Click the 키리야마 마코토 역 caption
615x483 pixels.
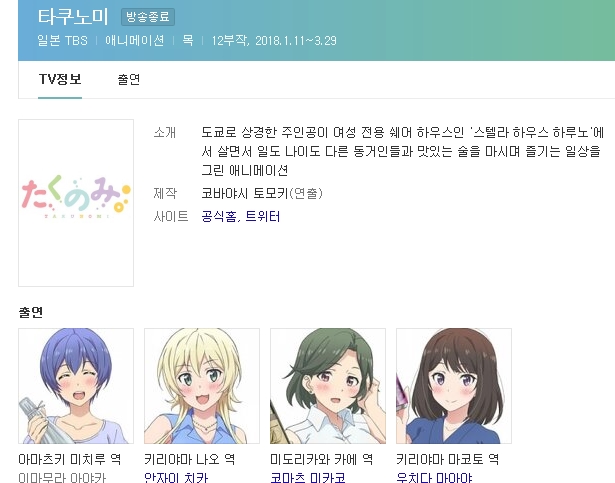(448, 459)
